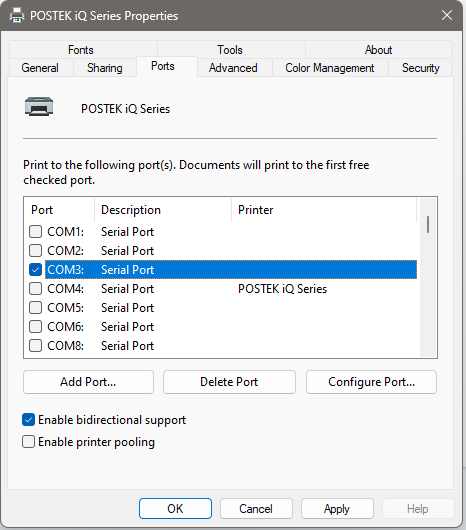Click the Delete Port button
Image resolution: width=466 pixels, height=530 pixels.
click(229, 382)
